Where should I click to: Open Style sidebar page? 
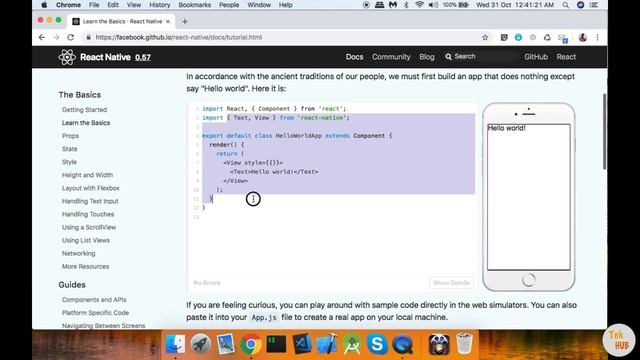[69, 162]
